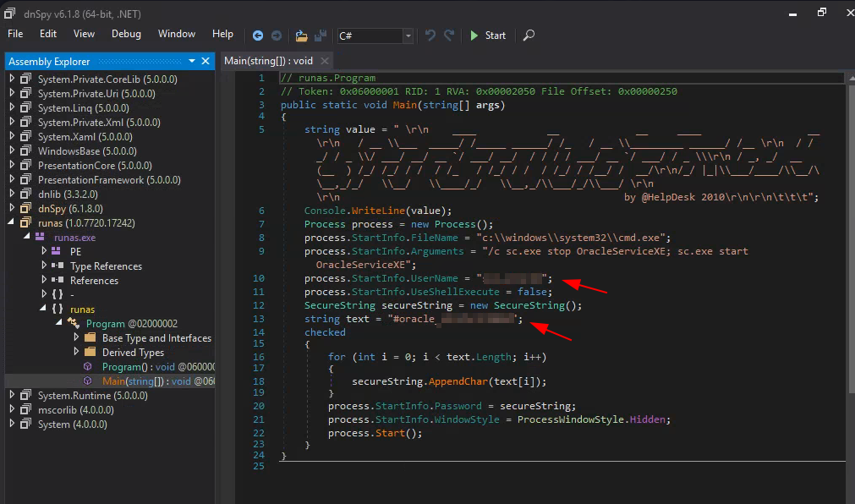Click the Undo toolbar icon
Screen dimensions: 855x504
click(x=430, y=36)
